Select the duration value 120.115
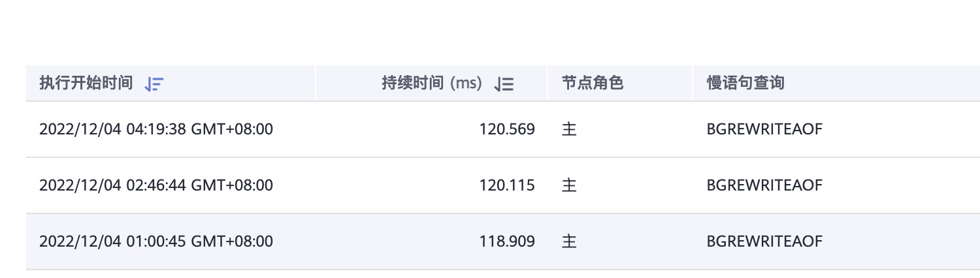 pyautogui.click(x=507, y=185)
